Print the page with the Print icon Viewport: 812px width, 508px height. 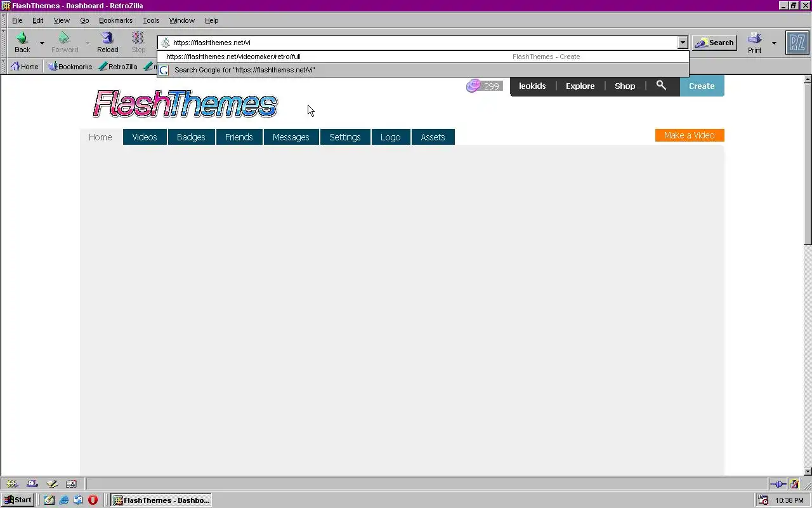pos(754,43)
